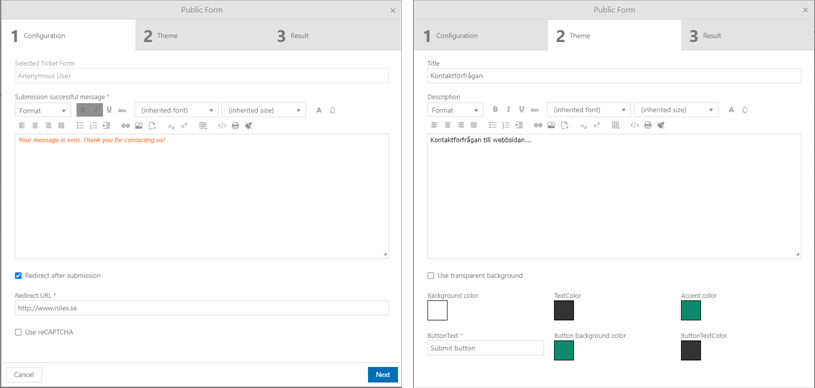Justify text in Theme Description editor
This screenshot has height=388, width=815.
pos(474,125)
